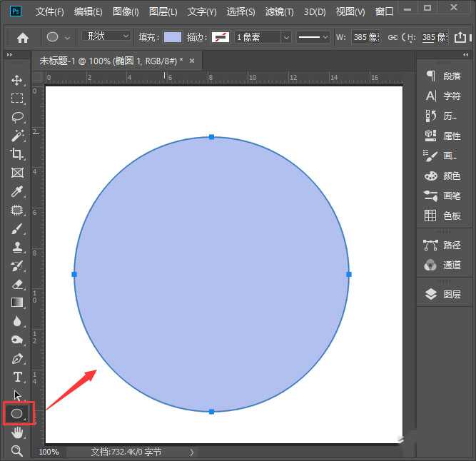The height and width of the screenshot is (461, 476).
Task: Select the Lasso tool
Action: pyautogui.click(x=17, y=117)
